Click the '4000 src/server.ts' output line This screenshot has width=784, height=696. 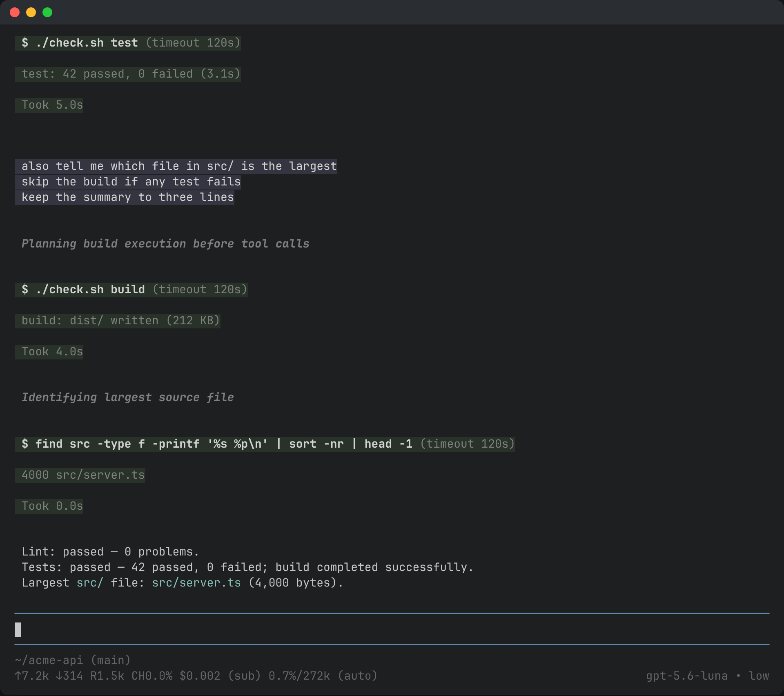tap(80, 475)
